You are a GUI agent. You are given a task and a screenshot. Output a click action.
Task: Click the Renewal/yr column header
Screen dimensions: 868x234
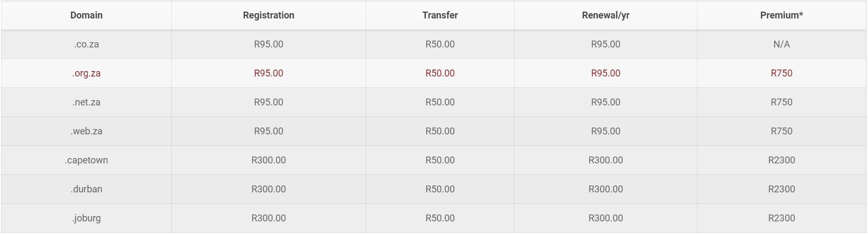[606, 15]
